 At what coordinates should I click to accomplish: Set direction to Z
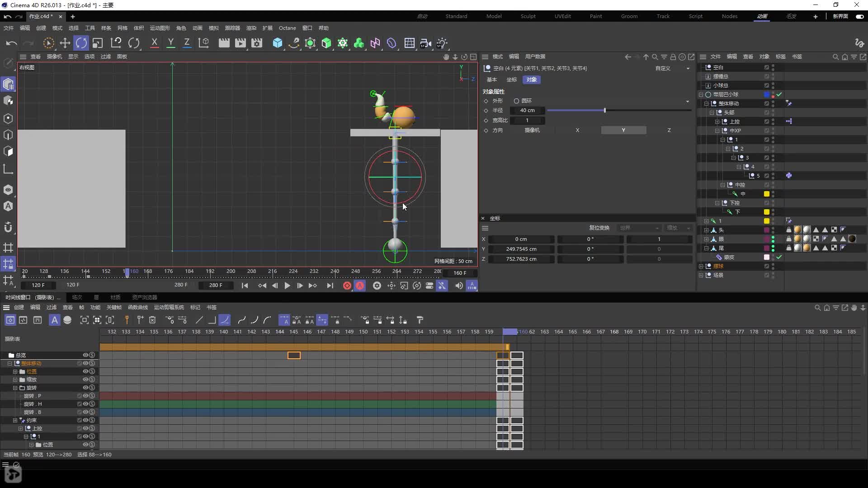669,130
